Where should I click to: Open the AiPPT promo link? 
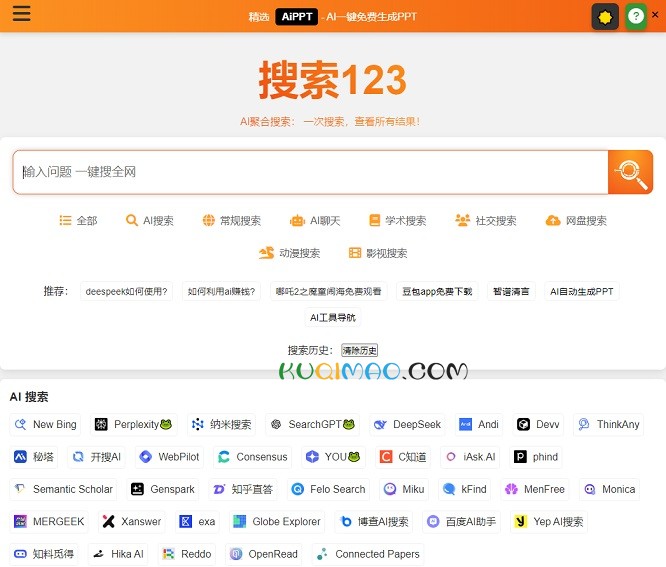[296, 17]
